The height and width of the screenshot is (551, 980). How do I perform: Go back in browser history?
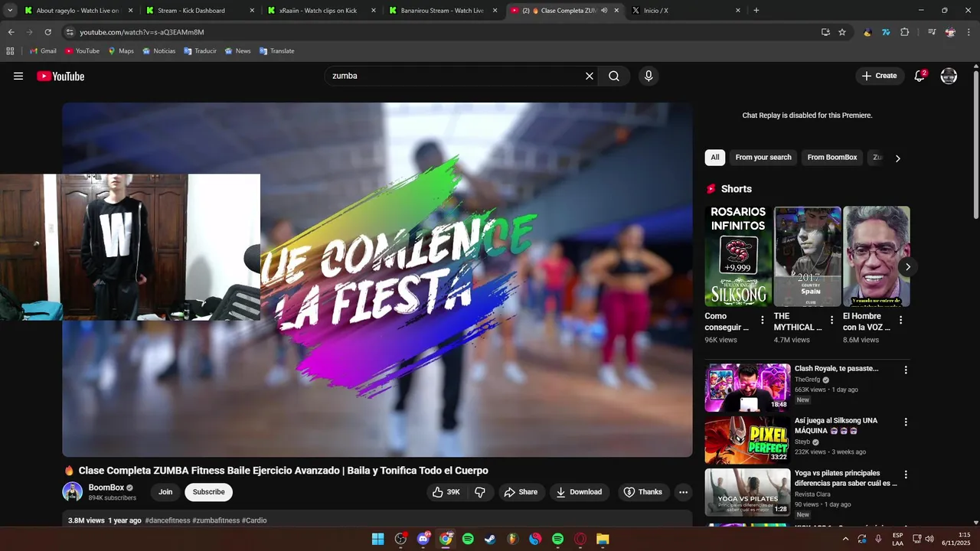pyautogui.click(x=11, y=32)
